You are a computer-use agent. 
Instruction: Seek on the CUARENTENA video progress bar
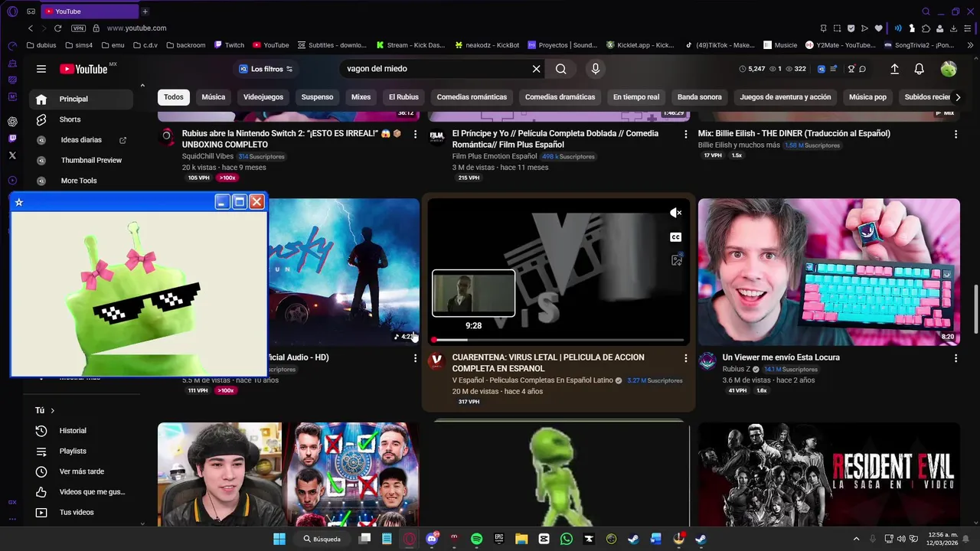tap(558, 340)
